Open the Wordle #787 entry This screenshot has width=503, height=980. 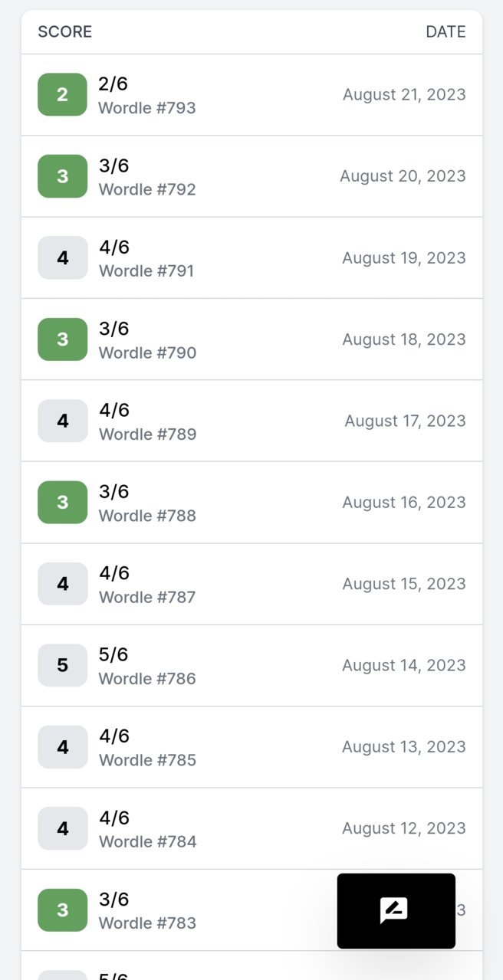click(251, 584)
